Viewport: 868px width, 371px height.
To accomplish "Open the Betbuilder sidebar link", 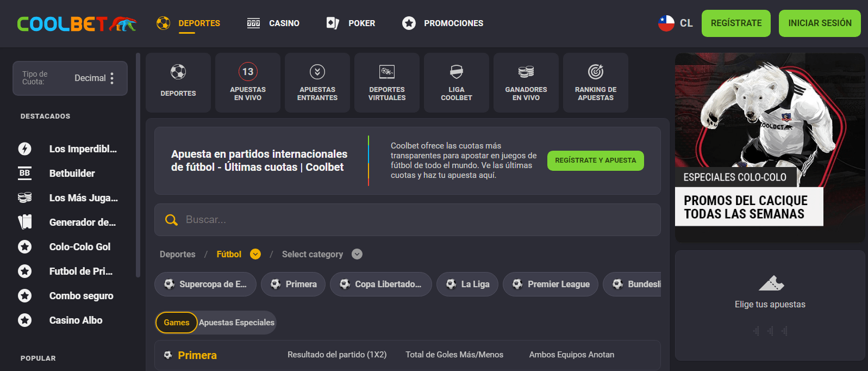I will [x=72, y=173].
